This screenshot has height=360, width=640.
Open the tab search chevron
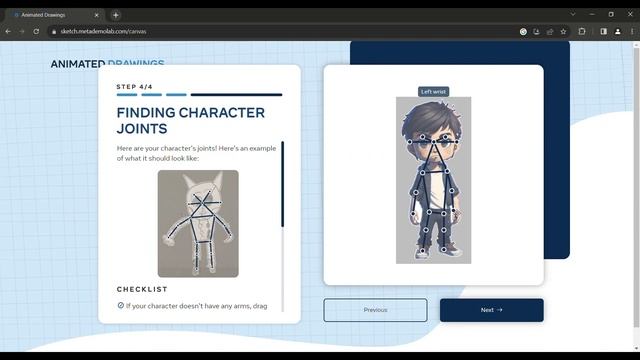[573, 14]
